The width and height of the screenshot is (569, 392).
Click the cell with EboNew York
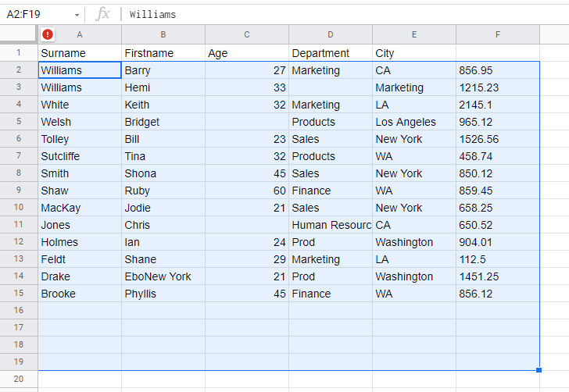pos(163,276)
